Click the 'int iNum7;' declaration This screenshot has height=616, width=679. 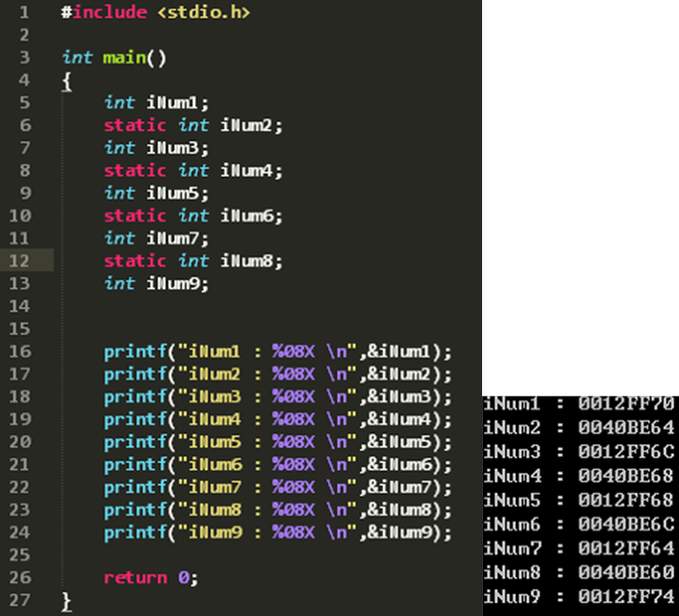[x=156, y=239]
